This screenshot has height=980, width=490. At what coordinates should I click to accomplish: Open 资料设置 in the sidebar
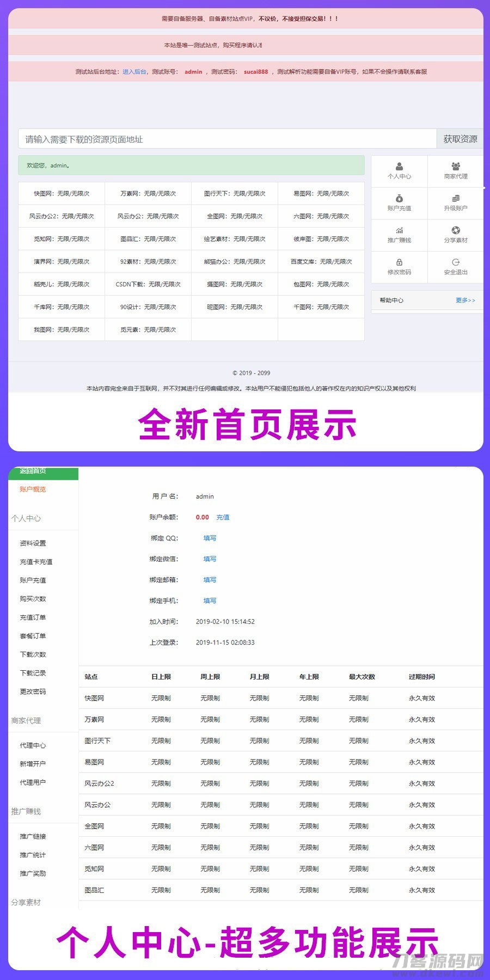[33, 543]
